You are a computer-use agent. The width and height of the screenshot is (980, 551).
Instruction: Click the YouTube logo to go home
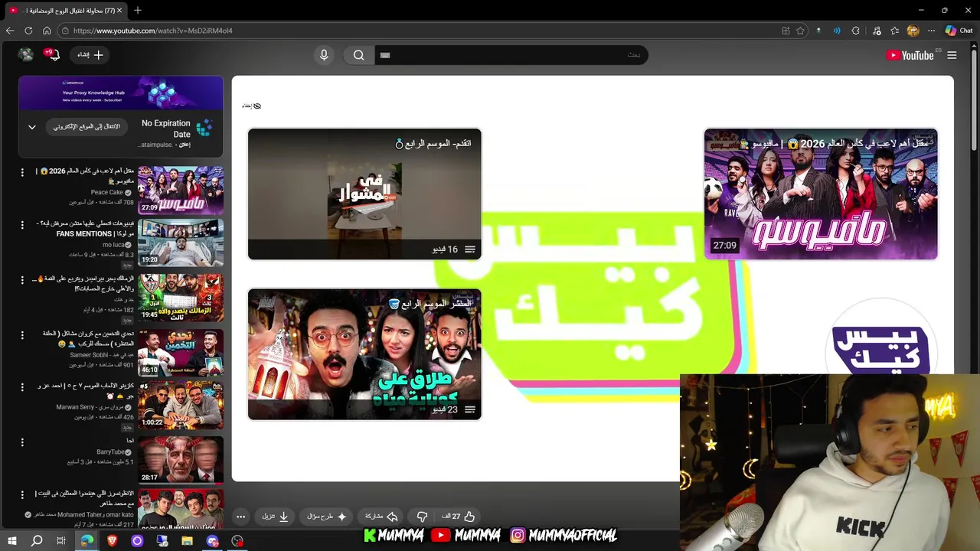point(910,55)
